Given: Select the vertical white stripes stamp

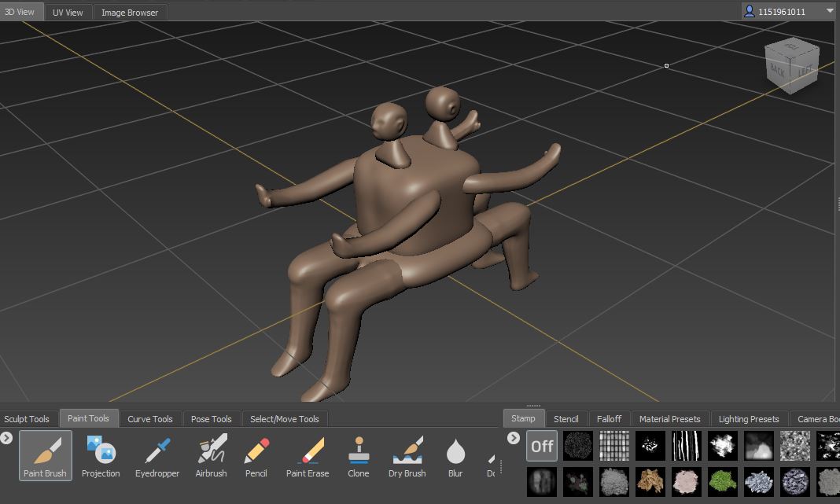Looking at the screenshot, I should pos(687,446).
